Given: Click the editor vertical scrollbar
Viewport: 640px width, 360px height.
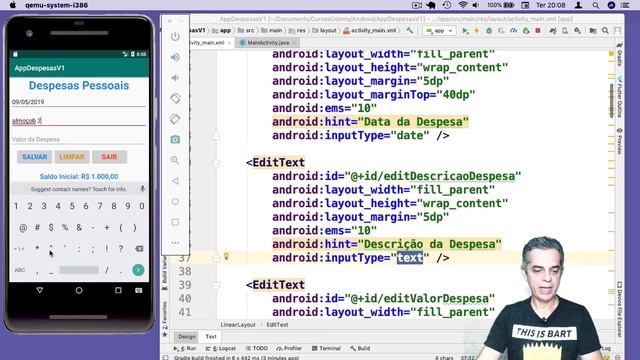Looking at the screenshot, I should [611, 100].
